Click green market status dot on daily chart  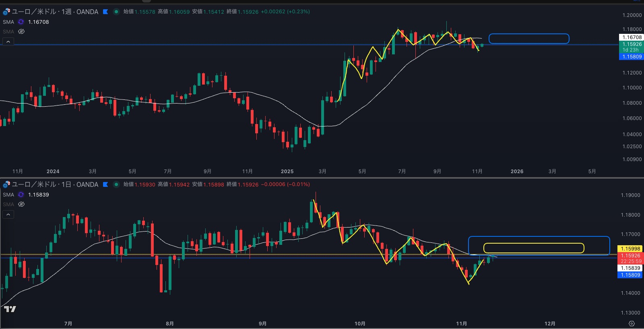(x=116, y=184)
